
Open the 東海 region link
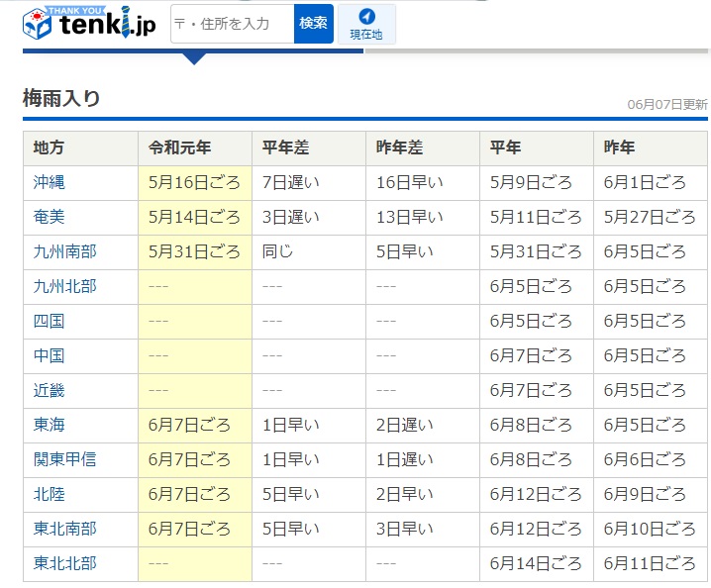[x=49, y=425]
